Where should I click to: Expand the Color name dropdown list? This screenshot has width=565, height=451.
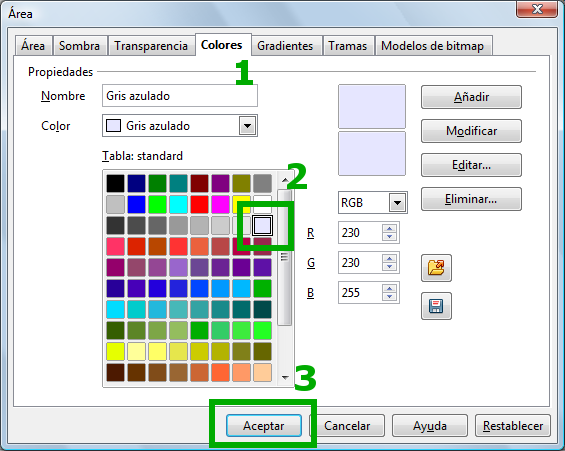247,126
